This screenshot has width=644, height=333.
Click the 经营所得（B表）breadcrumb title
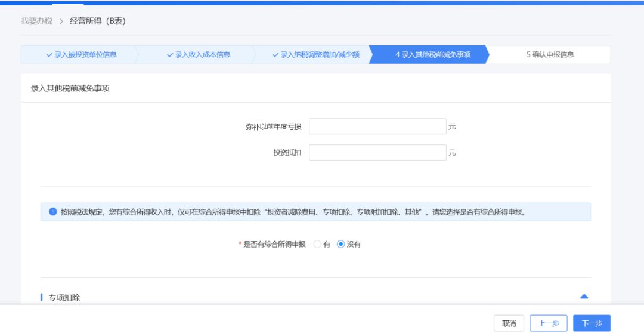[97, 21]
